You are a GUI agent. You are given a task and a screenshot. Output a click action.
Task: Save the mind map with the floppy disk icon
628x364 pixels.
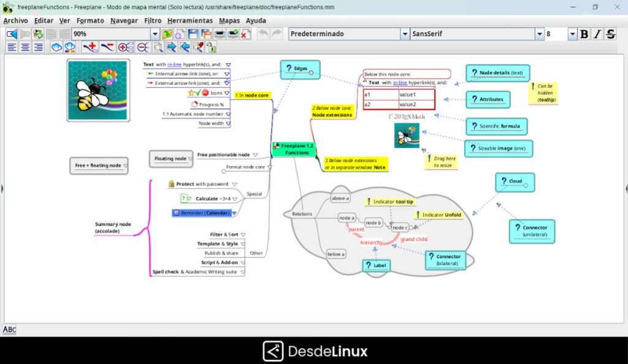[x=193, y=34]
